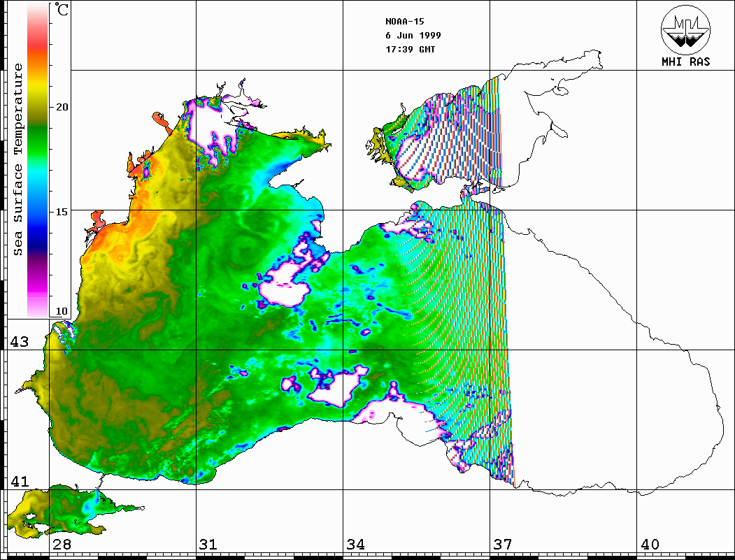735x560 pixels.
Task: Click latitude label 41
Action: 19,482
